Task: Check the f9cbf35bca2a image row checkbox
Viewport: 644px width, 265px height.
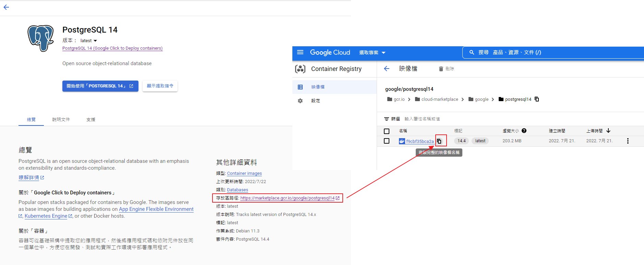Action: click(387, 141)
